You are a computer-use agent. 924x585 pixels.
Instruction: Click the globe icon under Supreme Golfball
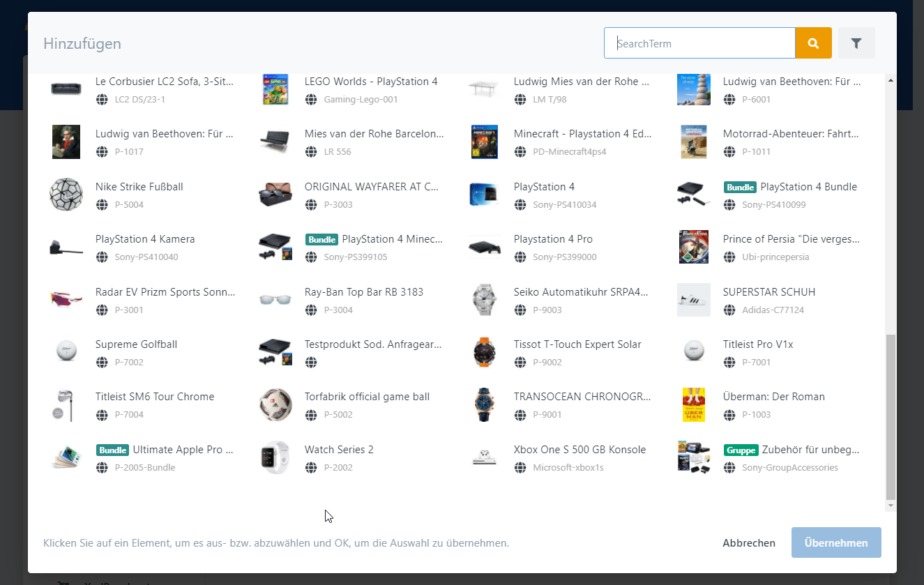(x=101, y=362)
